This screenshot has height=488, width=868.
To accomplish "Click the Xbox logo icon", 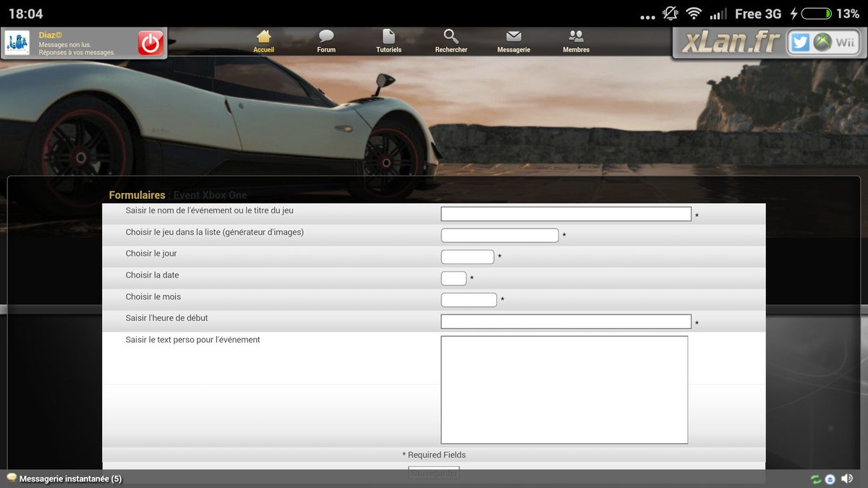I will [822, 43].
